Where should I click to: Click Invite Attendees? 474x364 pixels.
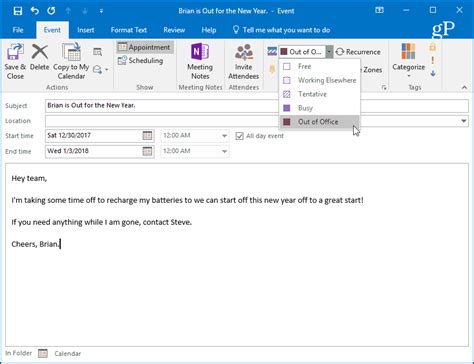coord(244,62)
